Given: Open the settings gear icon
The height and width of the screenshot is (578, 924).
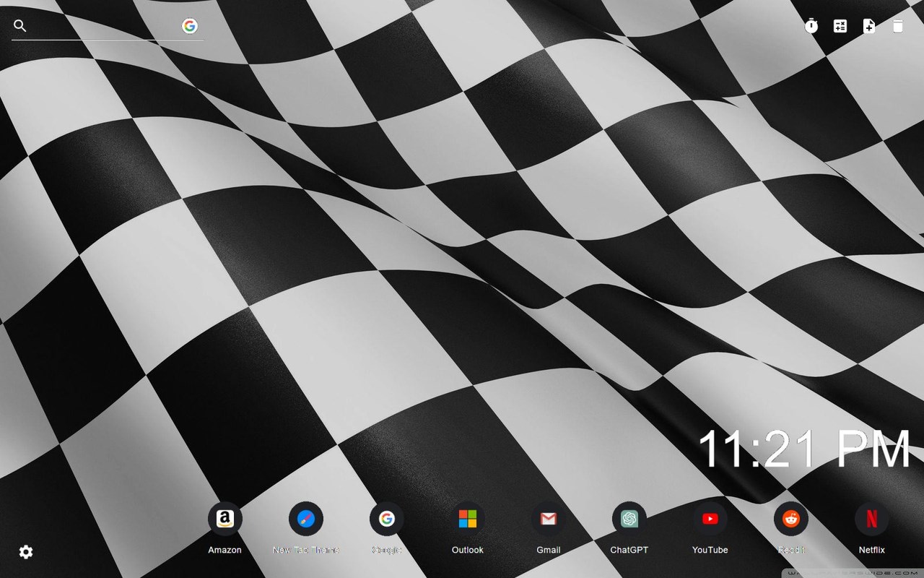Looking at the screenshot, I should click(x=26, y=552).
